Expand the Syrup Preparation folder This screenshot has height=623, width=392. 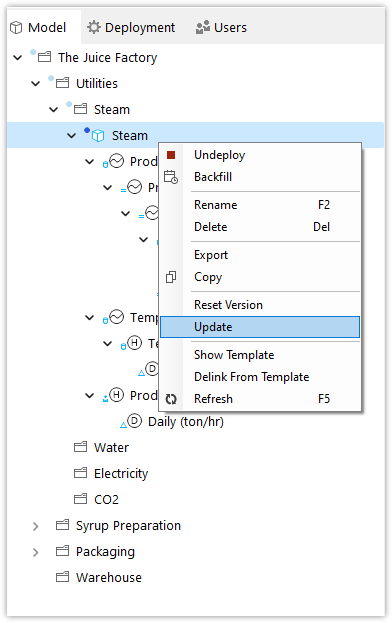(36, 526)
